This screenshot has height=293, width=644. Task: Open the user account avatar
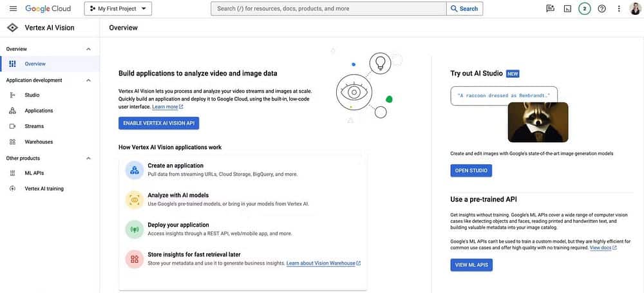[x=635, y=8]
